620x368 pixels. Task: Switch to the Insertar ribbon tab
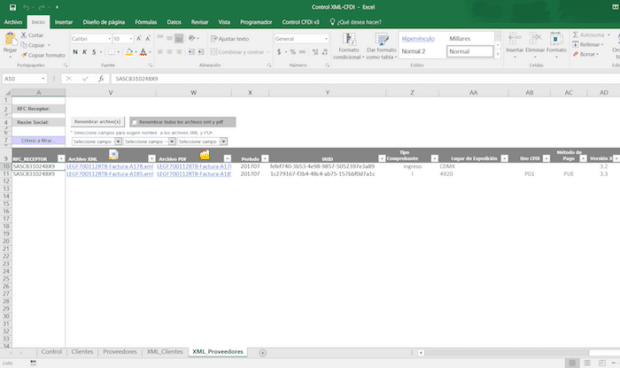click(64, 22)
